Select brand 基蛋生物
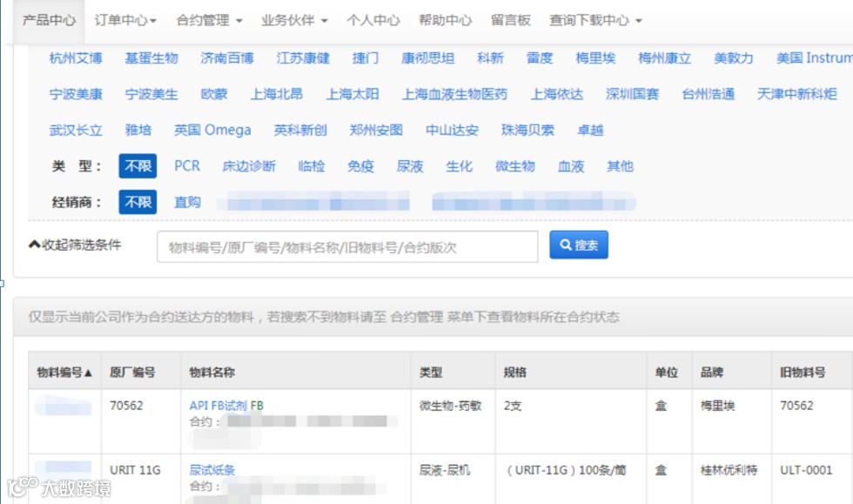This screenshot has width=853, height=504. [x=151, y=57]
